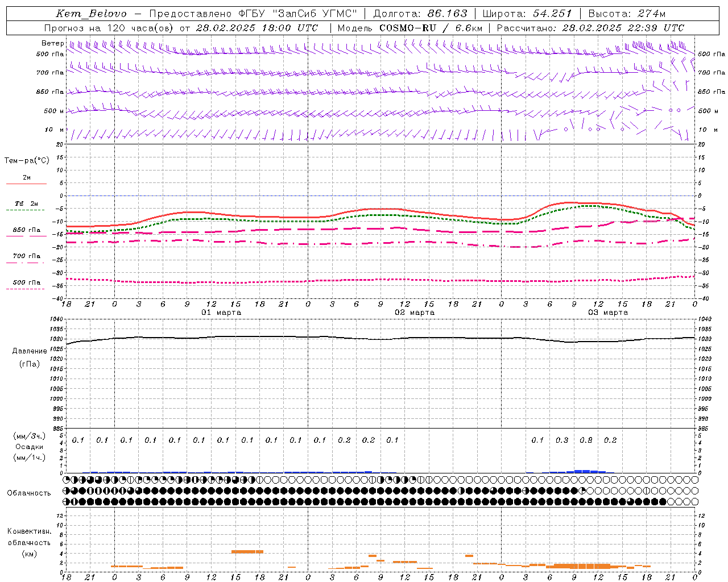
Task: Click the 02 марта date label
Action: pyautogui.click(x=415, y=313)
